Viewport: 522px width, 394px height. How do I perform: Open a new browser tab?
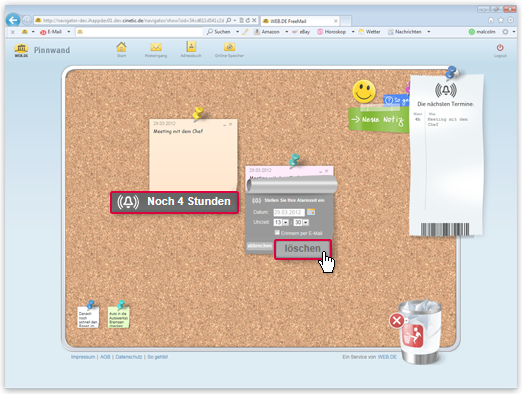345,21
